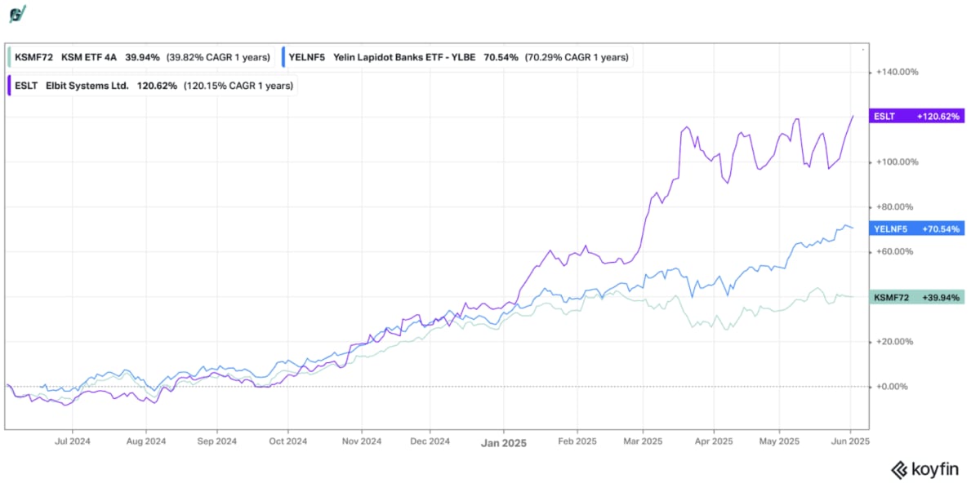Click the '+140.00%' y-axis label
Image resolution: width=980 pixels, height=492 pixels.
coord(897,72)
